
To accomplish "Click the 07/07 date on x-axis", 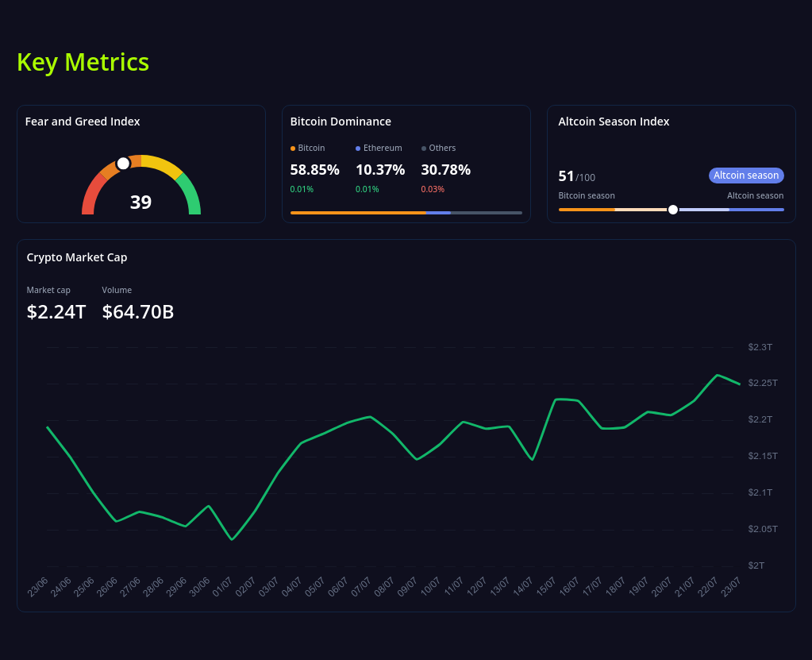I will pos(361,587).
